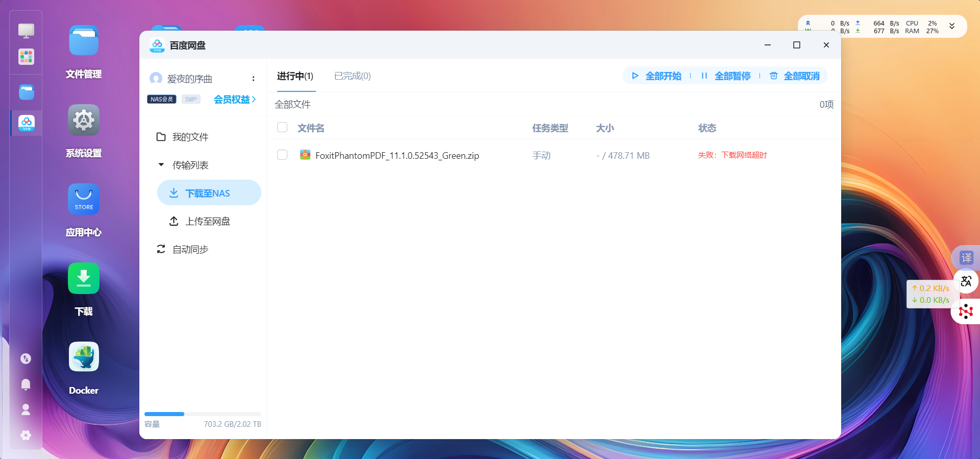Screen dimensions: 980x459
Task: Collapse the 传输列表 tree section
Action: (x=161, y=165)
